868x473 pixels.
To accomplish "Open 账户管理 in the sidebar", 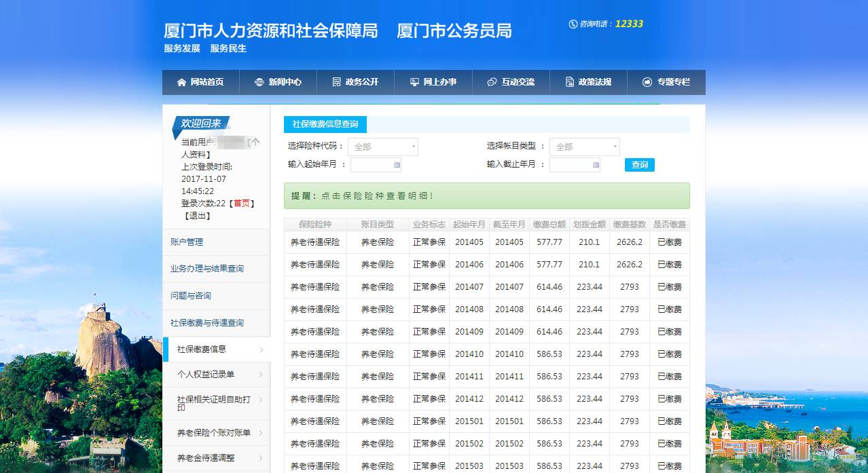I will pos(187,242).
